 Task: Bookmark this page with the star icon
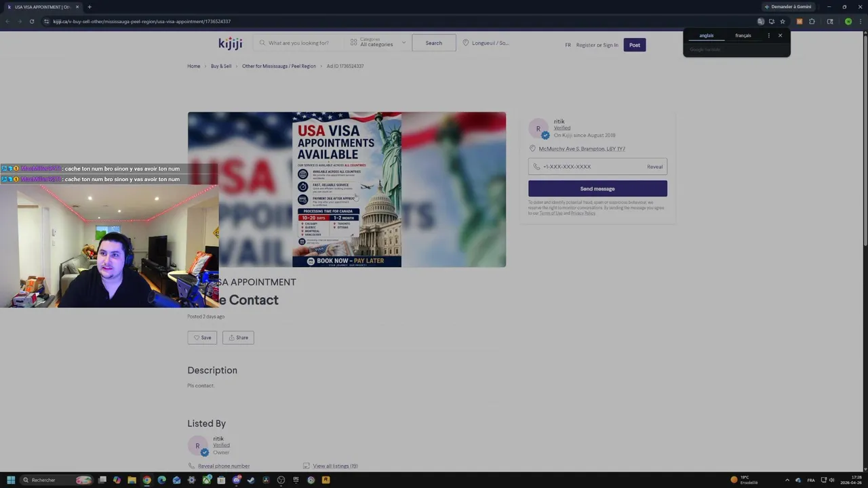click(782, 21)
